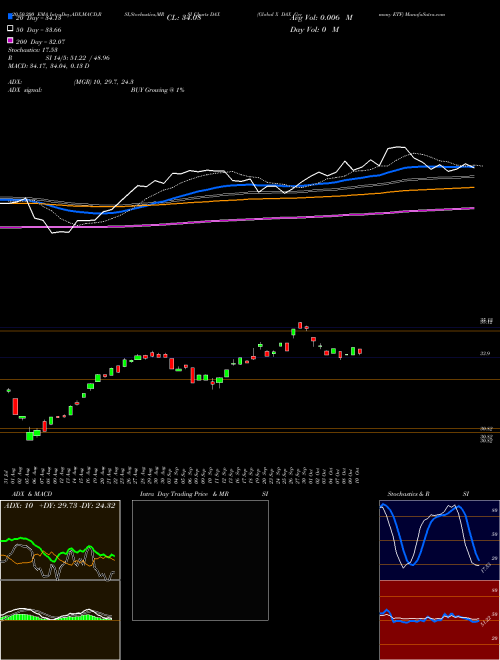Click the 32.9 price level label
This screenshot has width=500, height=660.
485,354
